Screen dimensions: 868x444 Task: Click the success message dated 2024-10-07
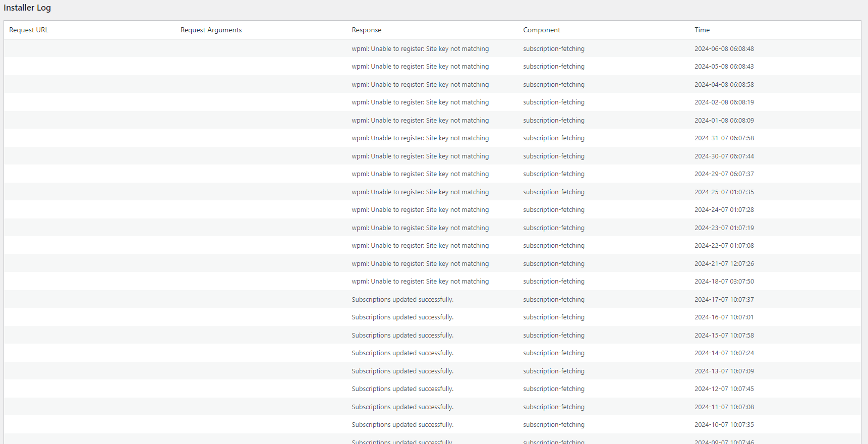pyautogui.click(x=402, y=425)
